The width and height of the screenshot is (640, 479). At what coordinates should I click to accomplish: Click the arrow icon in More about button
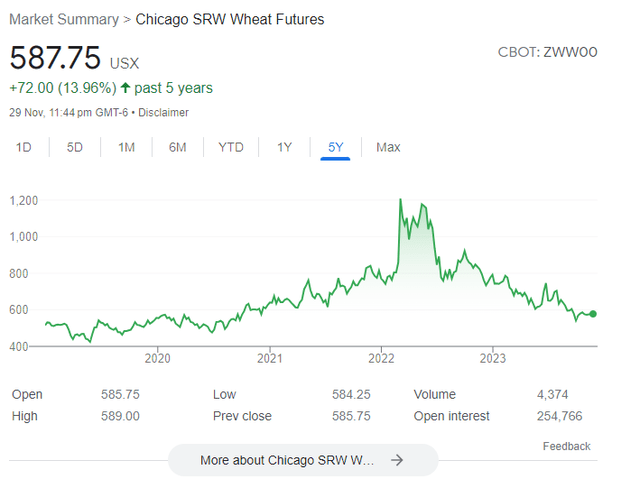pyautogui.click(x=397, y=460)
